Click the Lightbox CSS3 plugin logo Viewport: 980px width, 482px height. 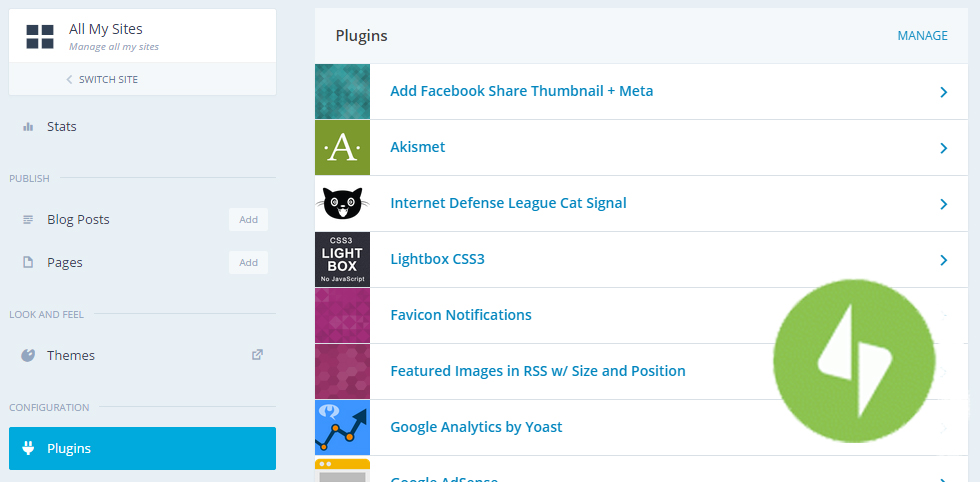[x=342, y=259]
